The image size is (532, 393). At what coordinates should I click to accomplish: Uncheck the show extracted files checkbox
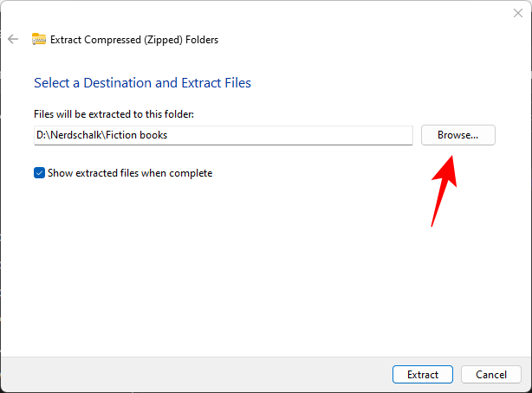click(x=39, y=173)
